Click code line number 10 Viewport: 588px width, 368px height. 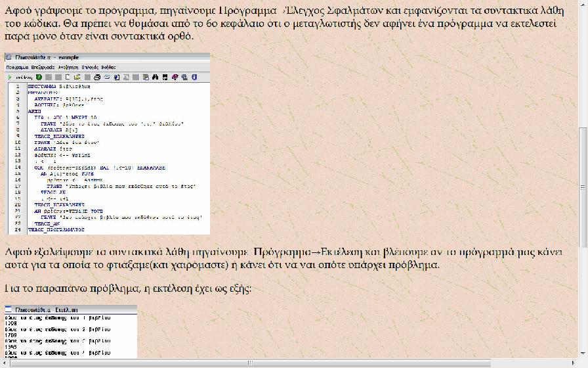click(18, 143)
